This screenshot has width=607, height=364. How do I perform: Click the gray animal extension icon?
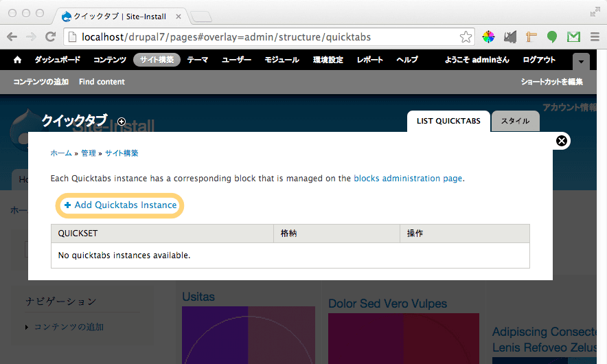[x=510, y=37]
